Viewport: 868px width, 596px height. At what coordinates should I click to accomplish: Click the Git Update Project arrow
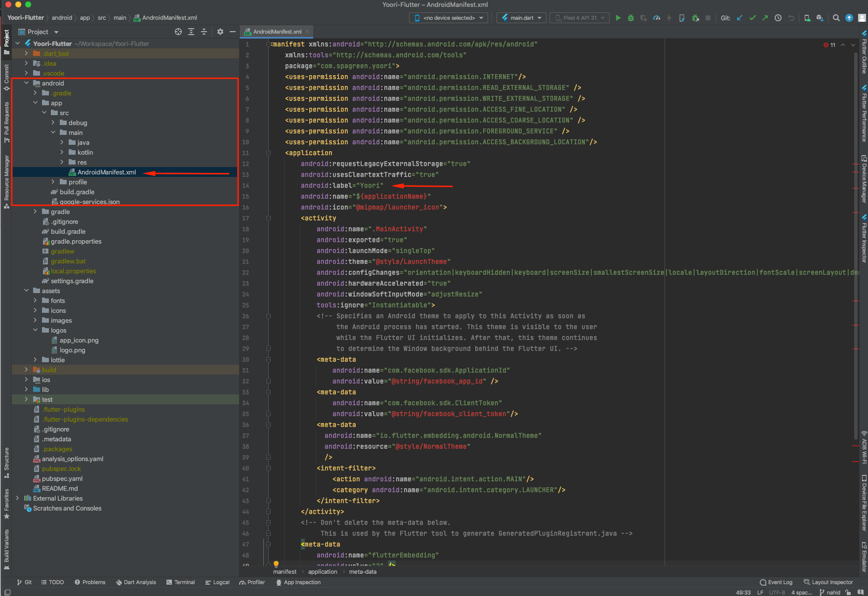[740, 18]
